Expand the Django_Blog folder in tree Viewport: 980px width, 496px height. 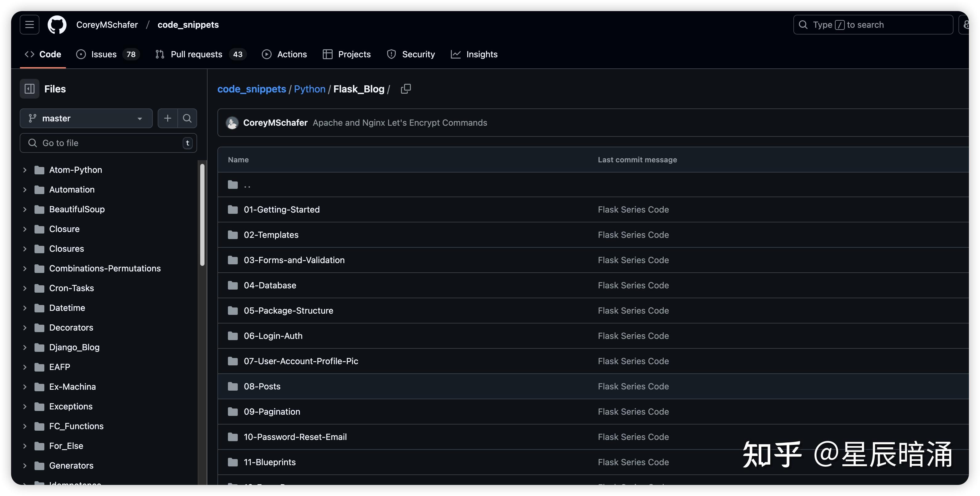(x=25, y=347)
